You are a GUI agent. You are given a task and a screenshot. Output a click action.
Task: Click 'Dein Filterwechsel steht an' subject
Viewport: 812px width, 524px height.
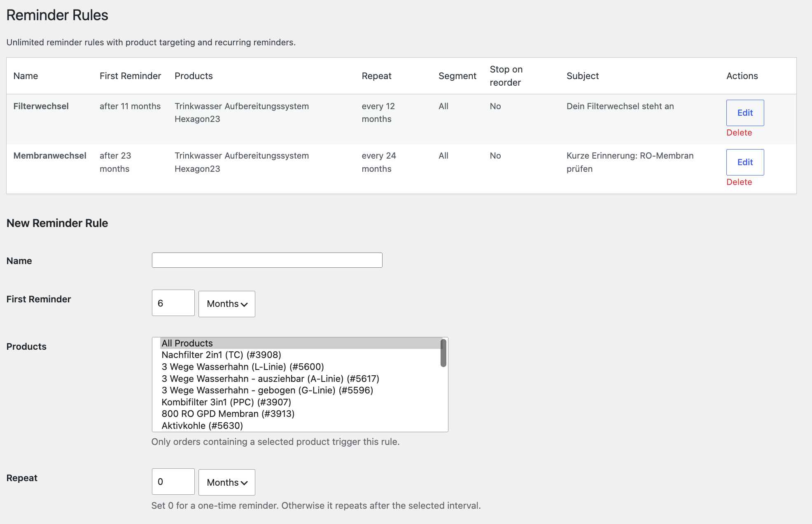620,106
